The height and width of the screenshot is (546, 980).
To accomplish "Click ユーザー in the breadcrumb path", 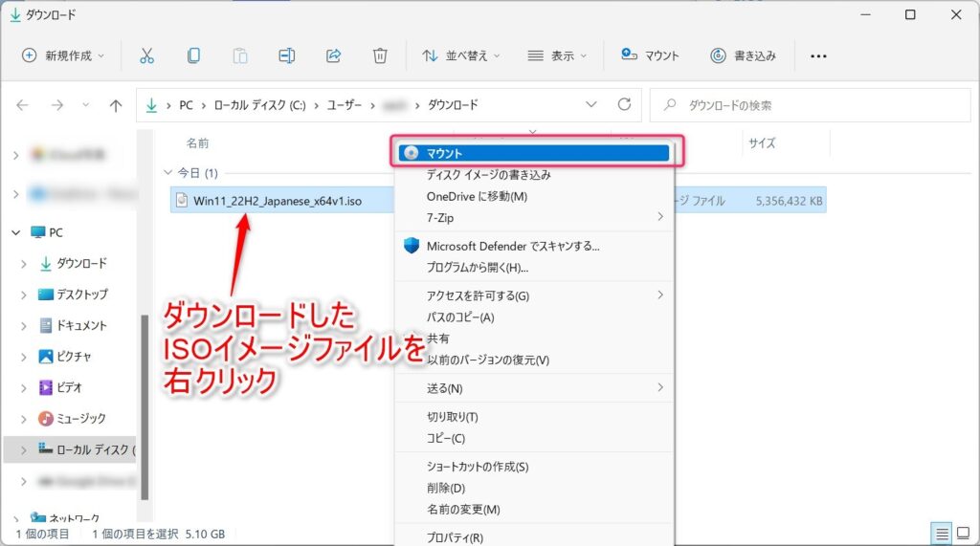I will pyautogui.click(x=345, y=105).
